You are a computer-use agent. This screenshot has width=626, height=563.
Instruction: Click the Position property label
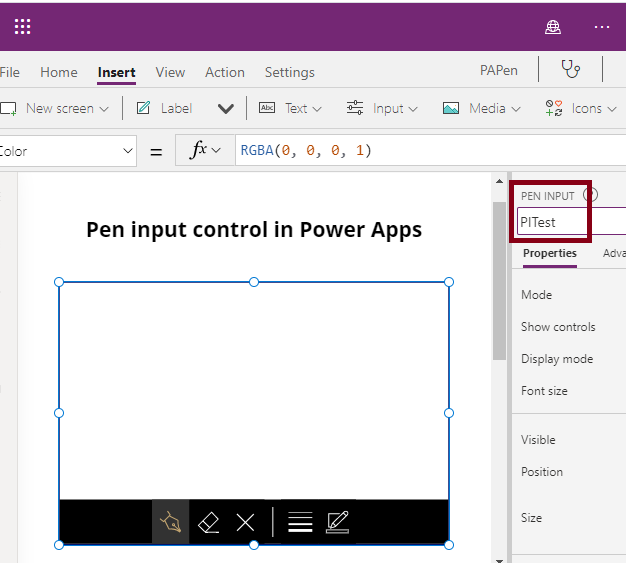point(542,472)
